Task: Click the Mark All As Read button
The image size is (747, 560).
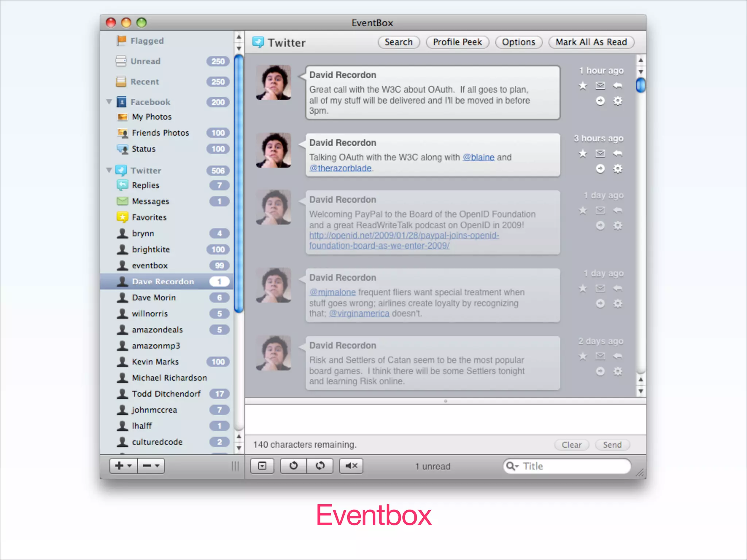Action: (x=591, y=42)
